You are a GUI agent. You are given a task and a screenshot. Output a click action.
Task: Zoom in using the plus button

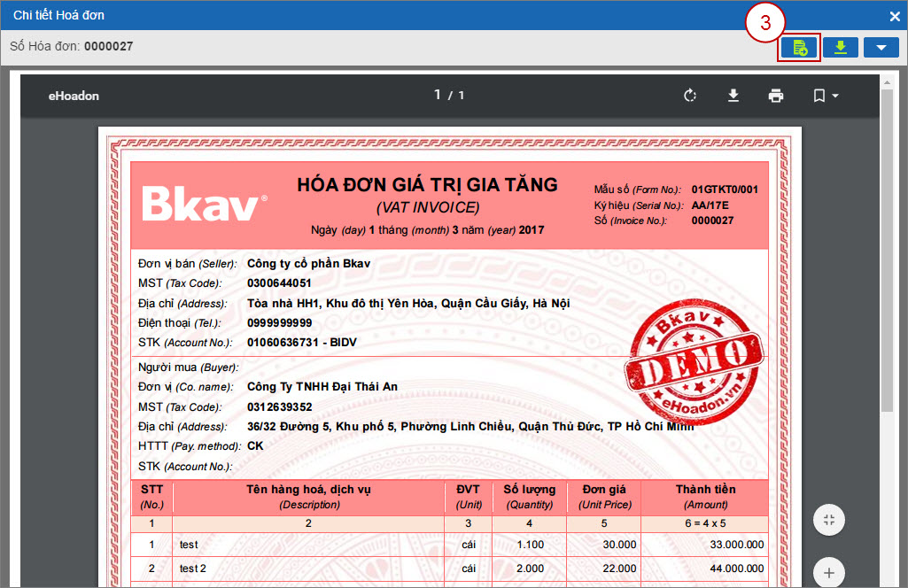click(x=828, y=572)
